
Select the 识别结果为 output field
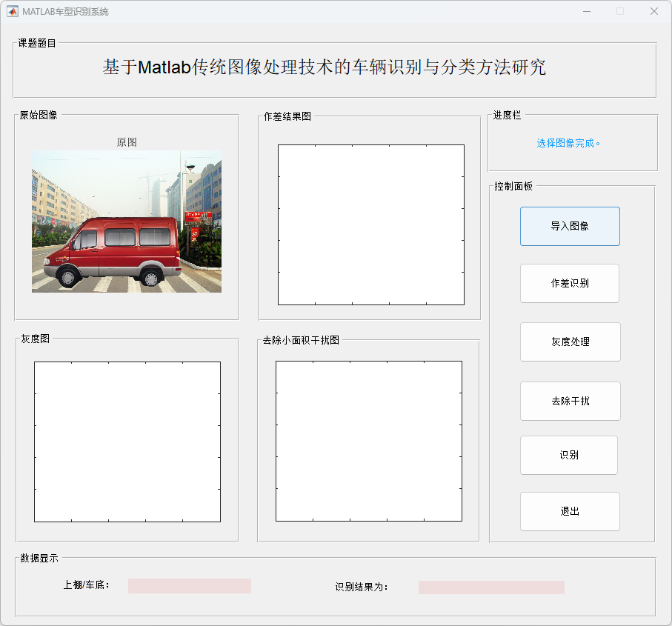(x=490, y=587)
